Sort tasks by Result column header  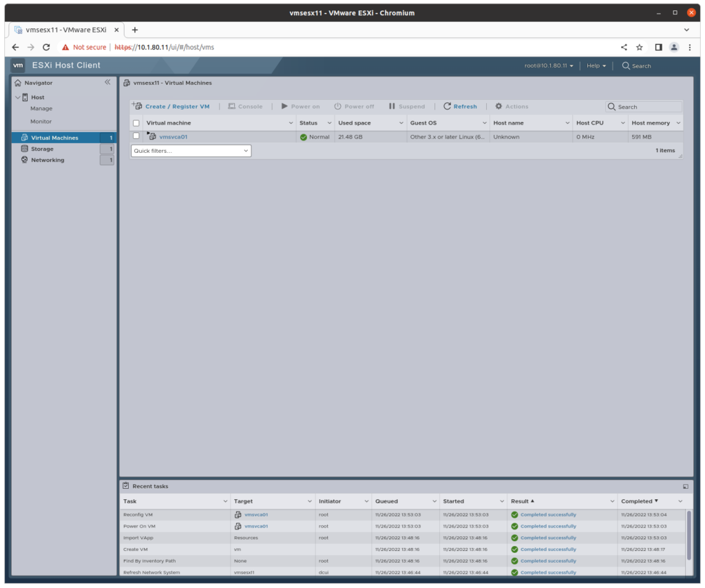pos(522,501)
